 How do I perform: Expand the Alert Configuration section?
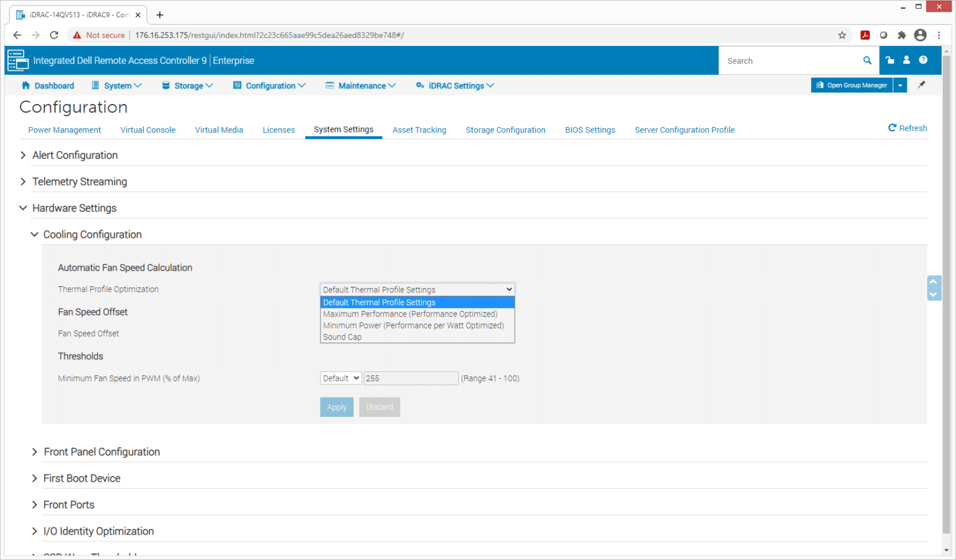[75, 155]
